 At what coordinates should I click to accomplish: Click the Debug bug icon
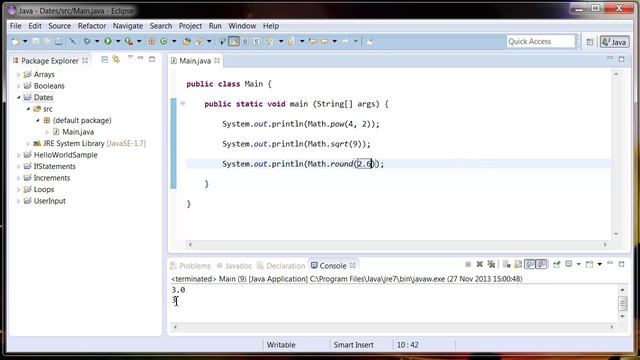tap(87, 41)
